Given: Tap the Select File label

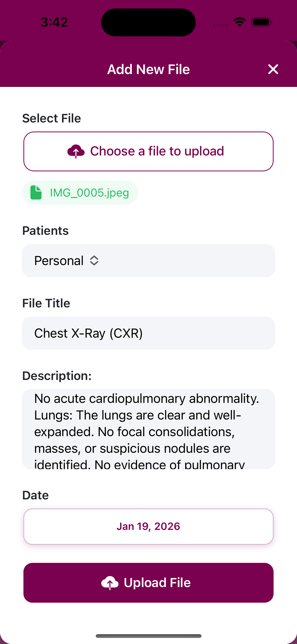Looking at the screenshot, I should click(x=52, y=118).
